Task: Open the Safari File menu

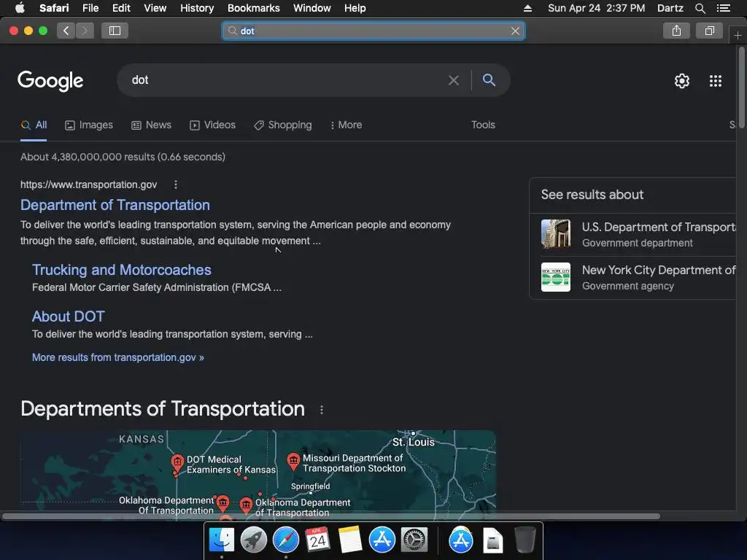Action: pyautogui.click(x=90, y=8)
